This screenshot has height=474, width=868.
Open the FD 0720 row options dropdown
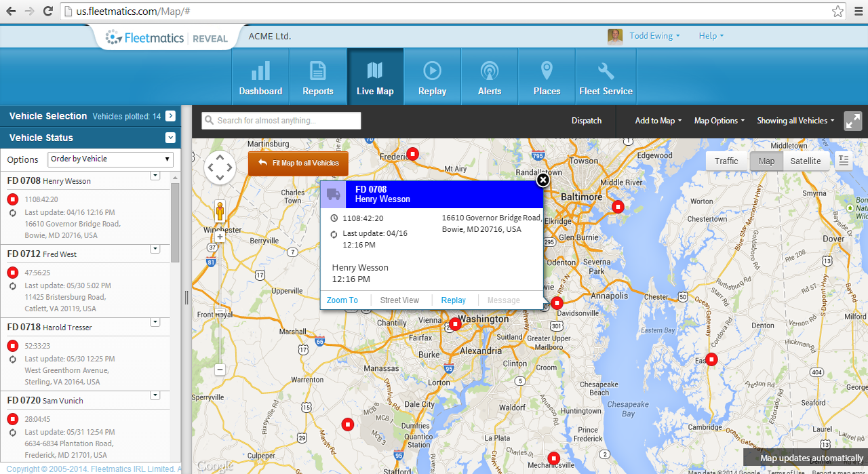155,395
